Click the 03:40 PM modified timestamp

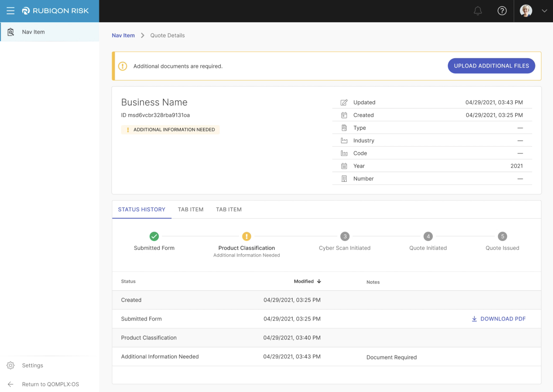(x=292, y=338)
